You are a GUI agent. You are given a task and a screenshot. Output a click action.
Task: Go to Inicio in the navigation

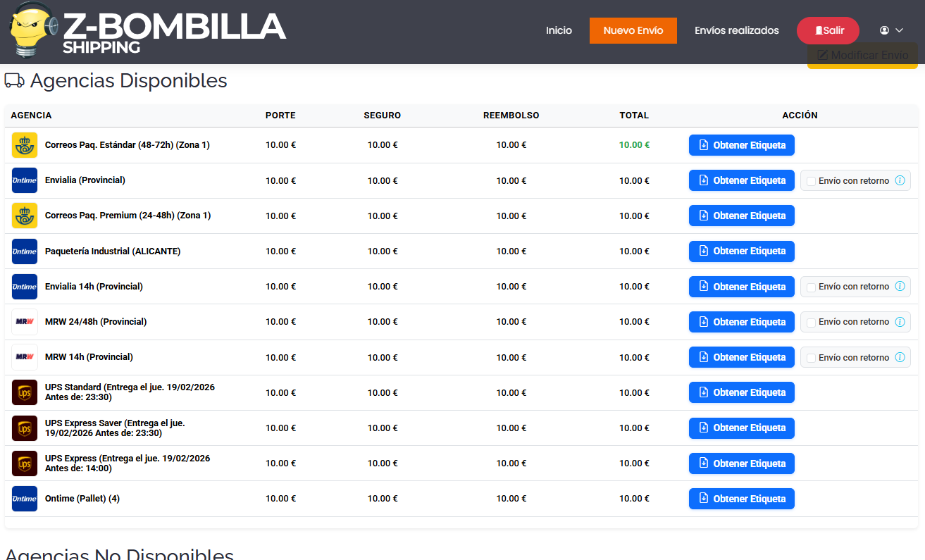(559, 30)
